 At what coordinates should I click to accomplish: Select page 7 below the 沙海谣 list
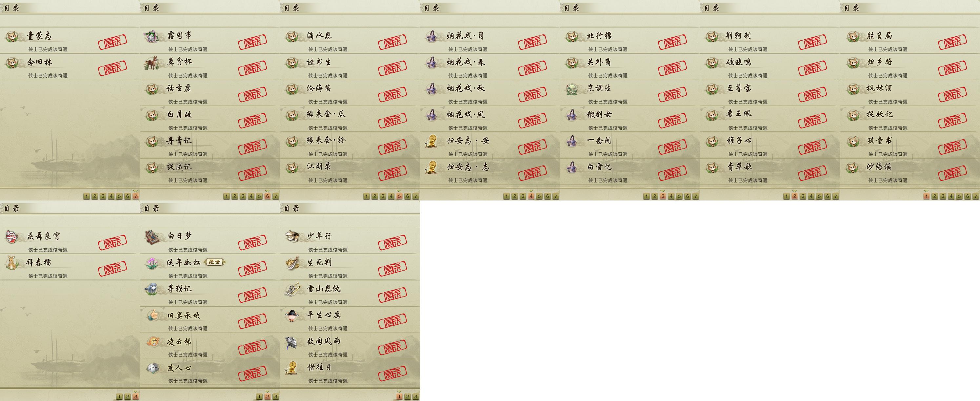click(x=975, y=196)
